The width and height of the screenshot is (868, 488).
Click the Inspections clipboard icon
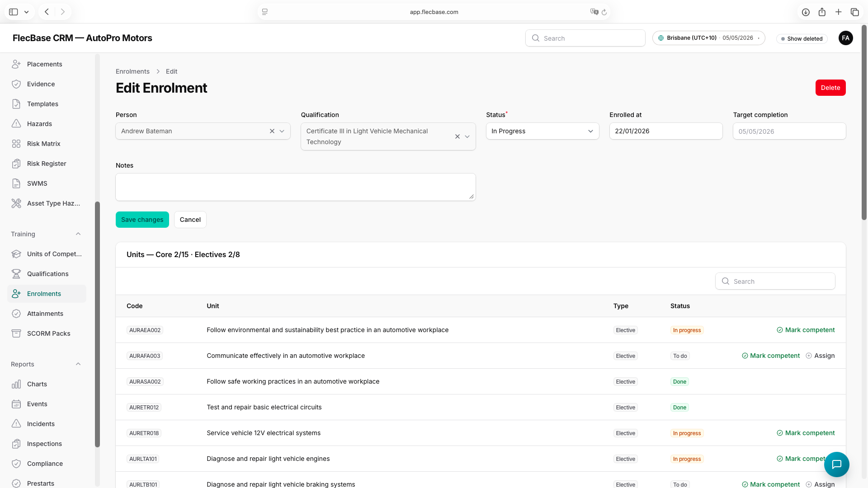pos(16,444)
